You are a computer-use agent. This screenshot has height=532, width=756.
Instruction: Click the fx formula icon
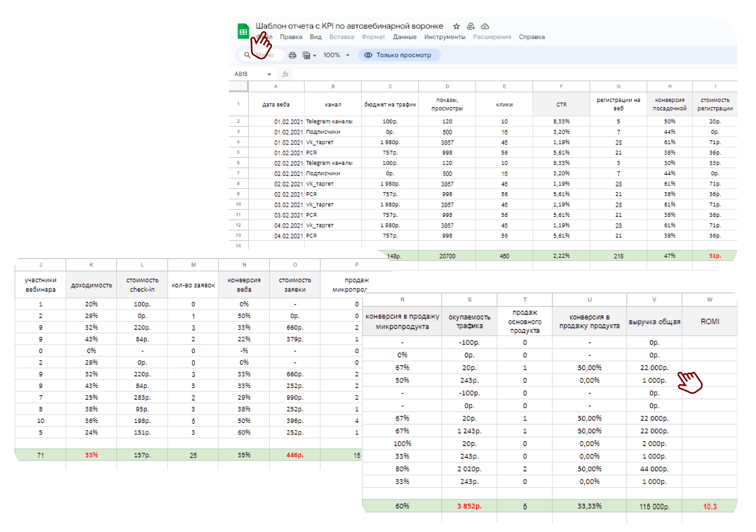tap(285, 74)
